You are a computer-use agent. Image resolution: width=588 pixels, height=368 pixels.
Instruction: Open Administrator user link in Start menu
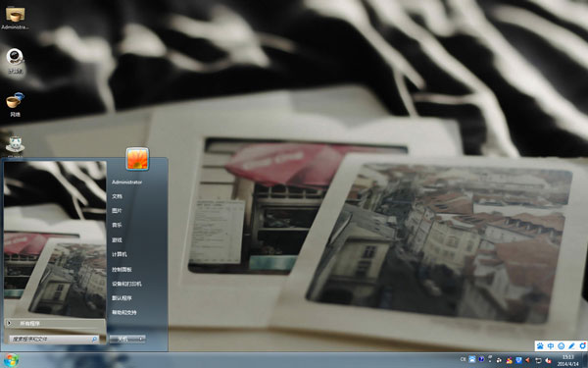click(126, 183)
